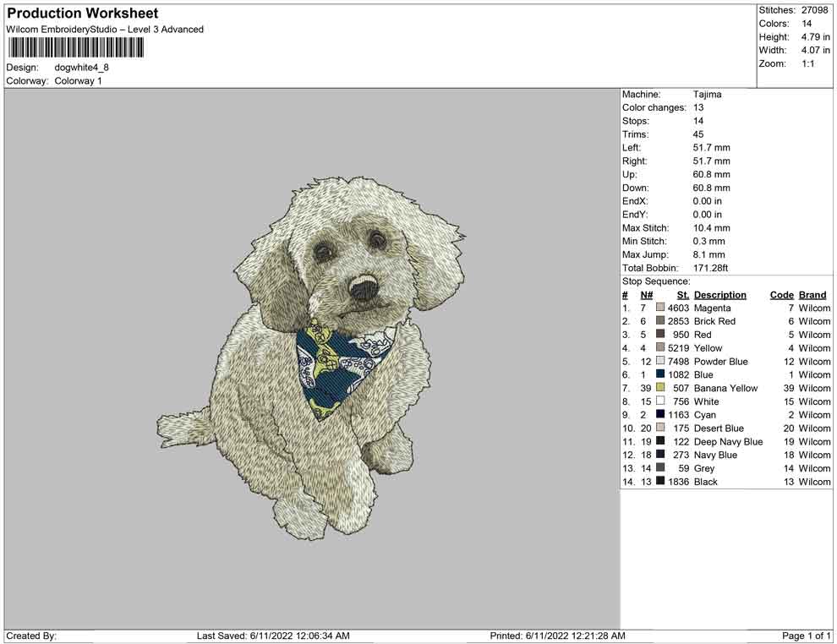Click the 'Red' description in row 3
This screenshot has height=644, width=837.
click(703, 335)
